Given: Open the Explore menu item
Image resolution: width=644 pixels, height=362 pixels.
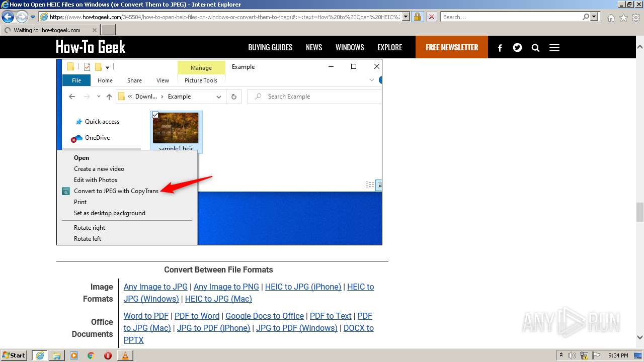Looking at the screenshot, I should (390, 47).
